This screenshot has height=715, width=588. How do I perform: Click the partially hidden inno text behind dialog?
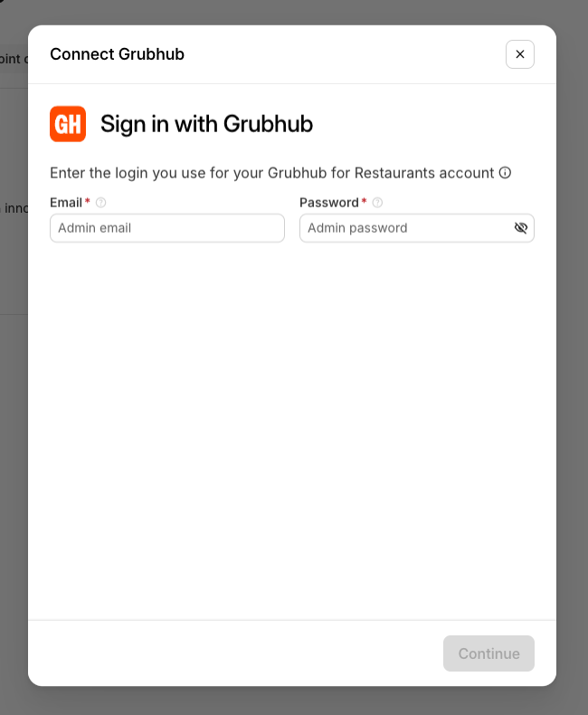tap(15, 208)
